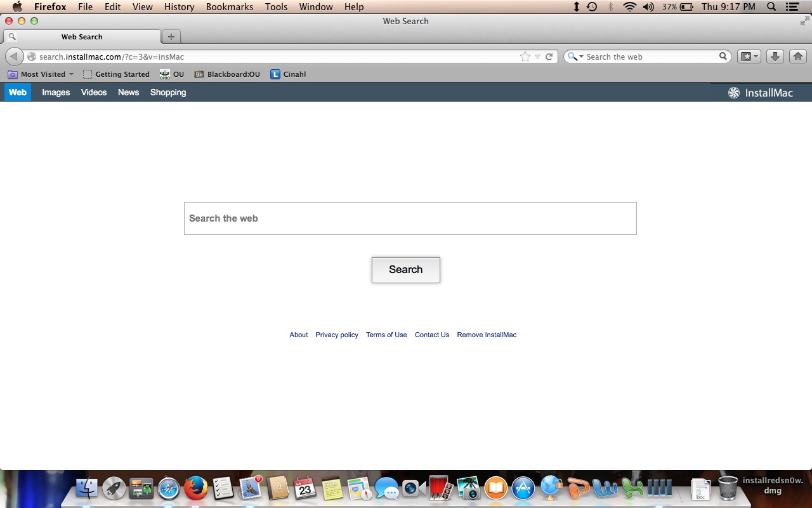Open a new tab with plus button
The image size is (812, 508).
tap(171, 36)
